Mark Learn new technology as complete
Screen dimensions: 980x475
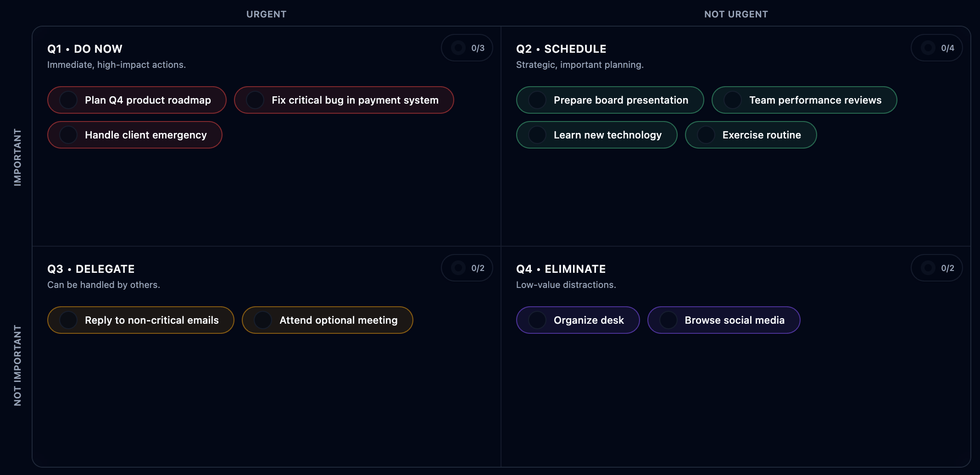[537, 135]
